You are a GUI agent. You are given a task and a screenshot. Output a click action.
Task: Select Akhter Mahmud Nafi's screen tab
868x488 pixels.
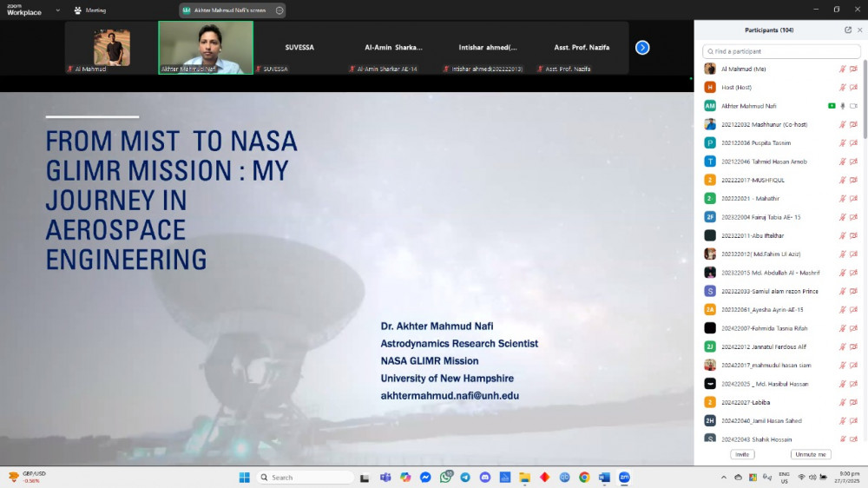[x=226, y=10]
